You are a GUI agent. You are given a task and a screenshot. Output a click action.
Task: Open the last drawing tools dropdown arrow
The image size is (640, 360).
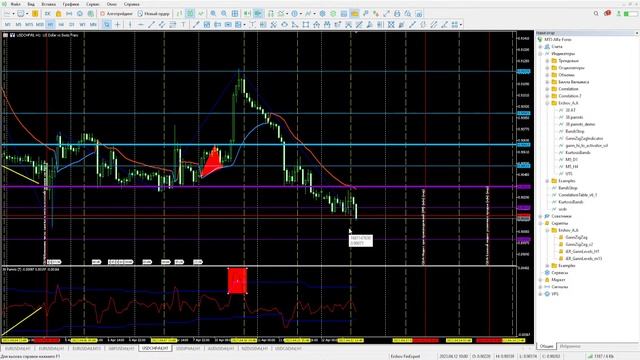point(461,25)
